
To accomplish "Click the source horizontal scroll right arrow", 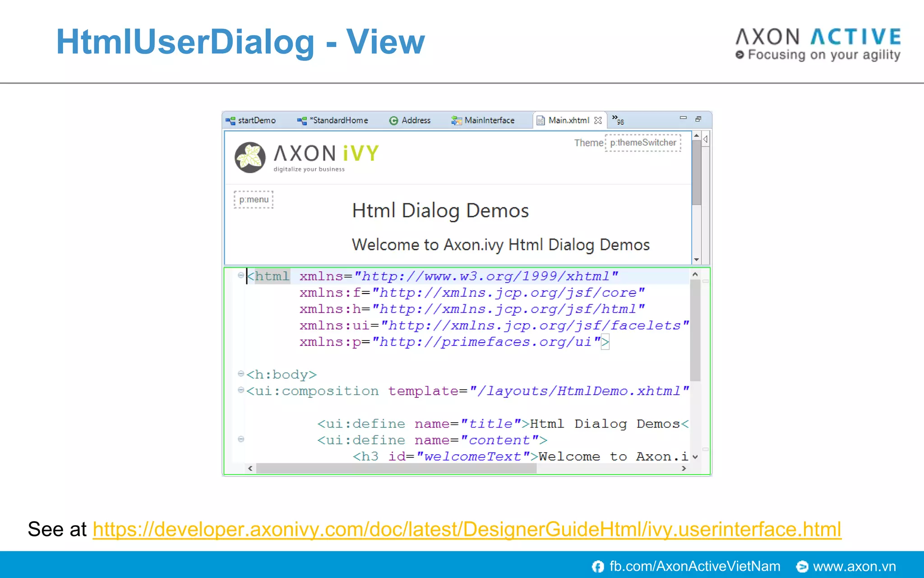I will click(684, 469).
